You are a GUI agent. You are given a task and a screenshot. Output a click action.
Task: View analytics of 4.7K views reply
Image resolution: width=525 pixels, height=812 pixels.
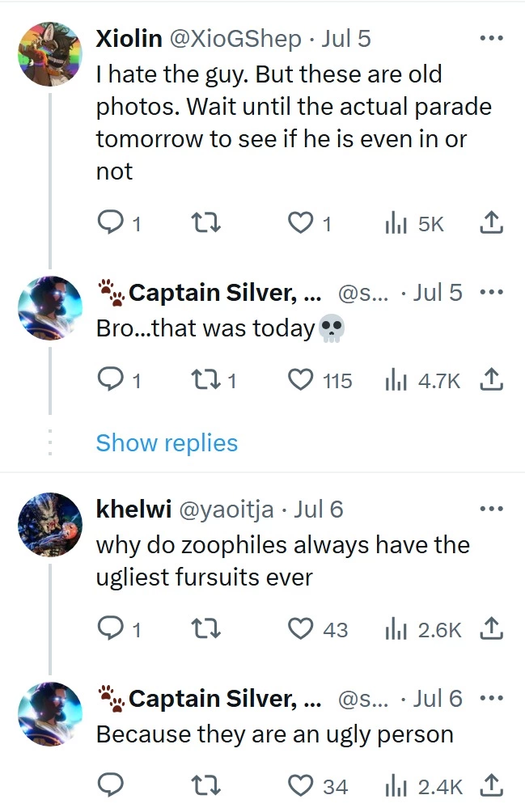click(x=421, y=381)
